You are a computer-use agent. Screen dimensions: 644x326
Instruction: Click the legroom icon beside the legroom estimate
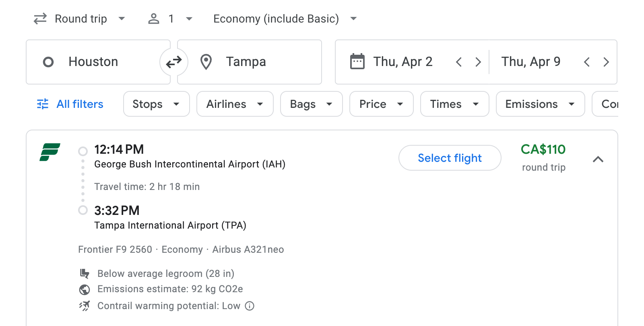pyautogui.click(x=85, y=273)
